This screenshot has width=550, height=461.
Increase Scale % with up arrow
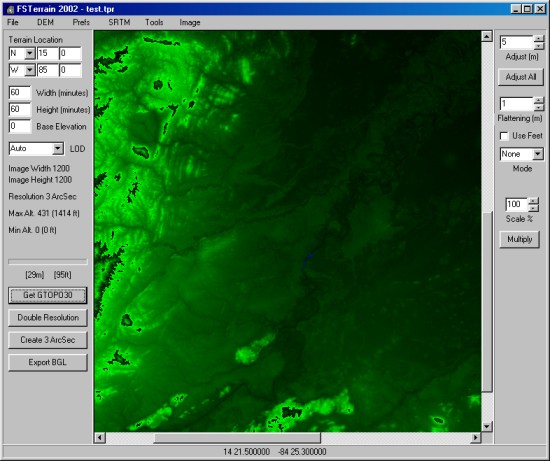(x=534, y=201)
